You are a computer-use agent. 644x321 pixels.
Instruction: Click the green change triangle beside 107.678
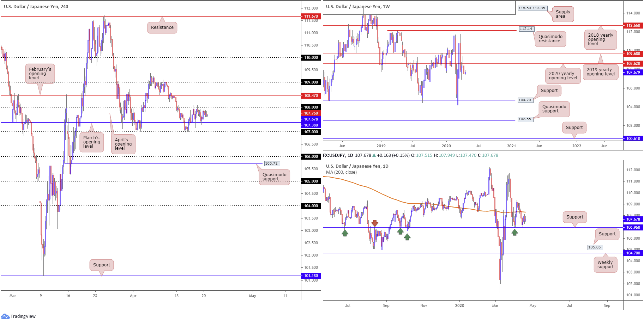coord(374,155)
